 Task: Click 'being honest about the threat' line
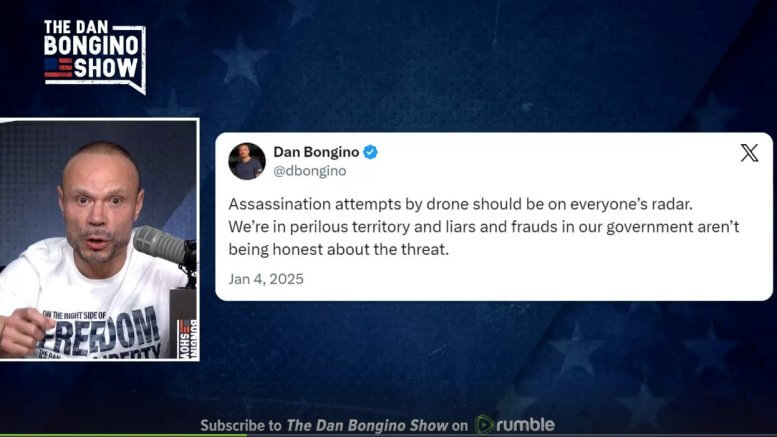click(338, 249)
